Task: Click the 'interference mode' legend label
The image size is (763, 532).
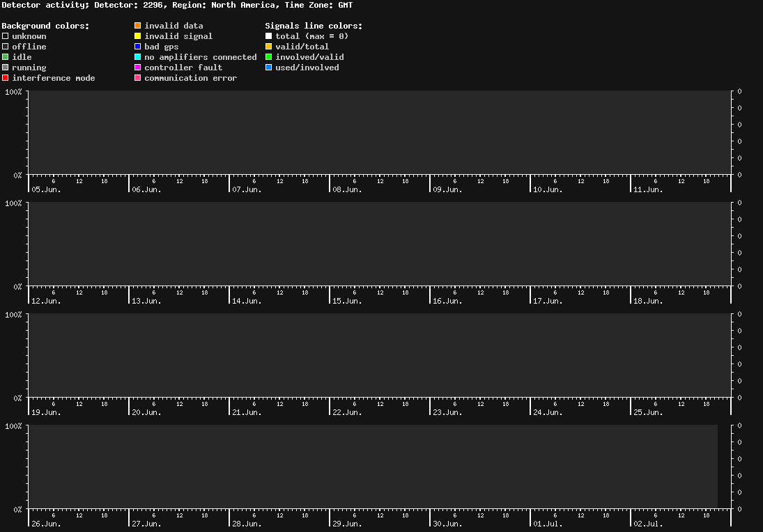Action: pyautogui.click(x=54, y=78)
